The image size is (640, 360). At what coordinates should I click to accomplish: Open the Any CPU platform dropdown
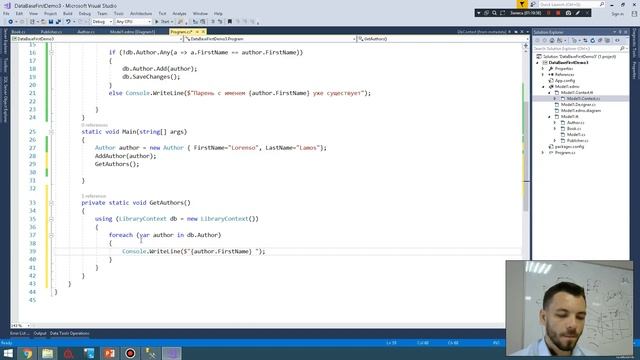(133, 22)
